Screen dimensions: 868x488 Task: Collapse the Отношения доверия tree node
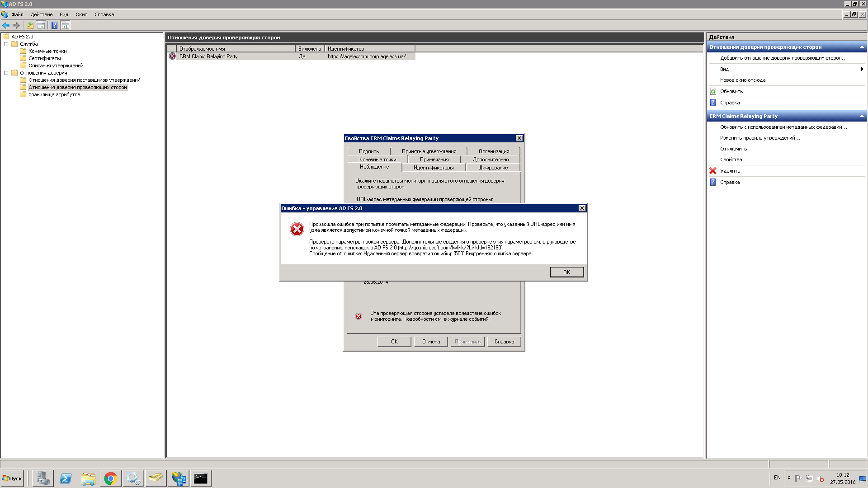(x=6, y=73)
